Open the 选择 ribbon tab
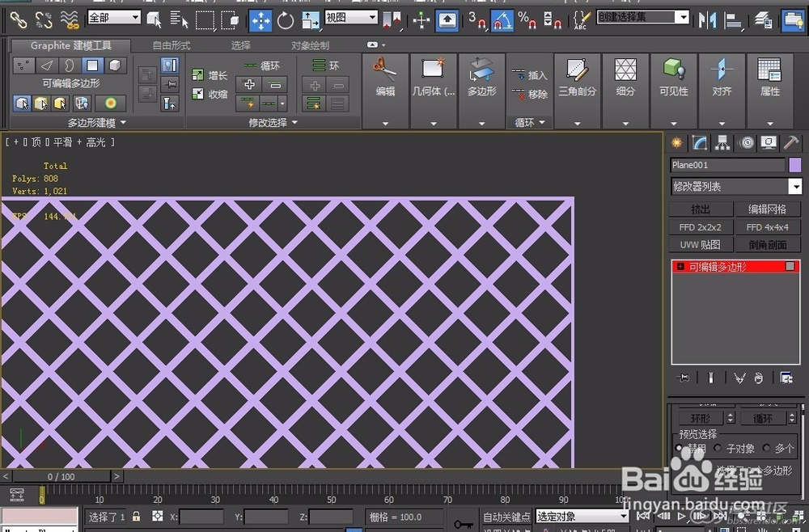This screenshot has height=532, width=809. coord(240,45)
